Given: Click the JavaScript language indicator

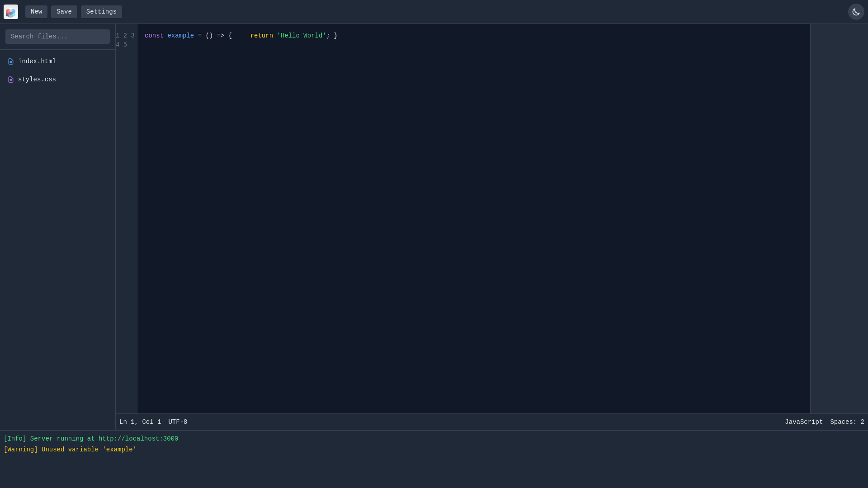Looking at the screenshot, I should (x=804, y=422).
